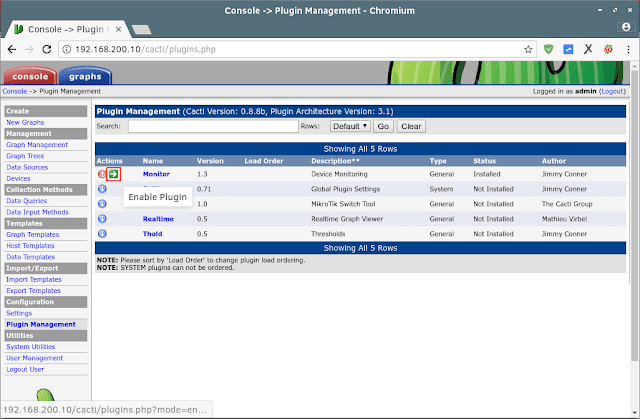Open the green shield extension
This screenshot has height=419, width=640.
[x=548, y=49]
